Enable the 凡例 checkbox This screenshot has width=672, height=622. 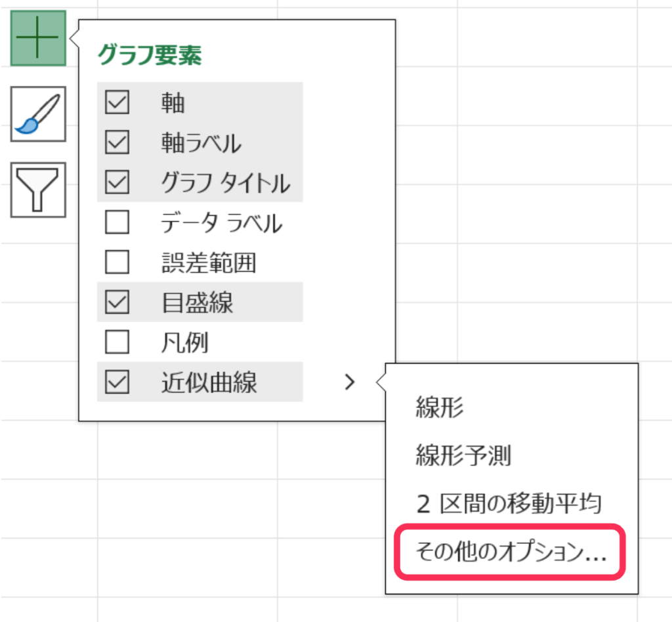(x=117, y=342)
